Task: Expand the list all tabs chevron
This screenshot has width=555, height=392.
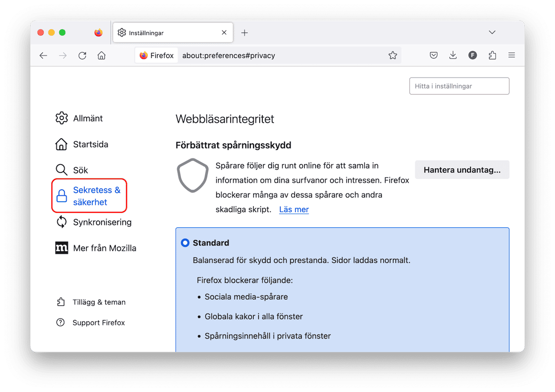Action: pyautogui.click(x=492, y=32)
